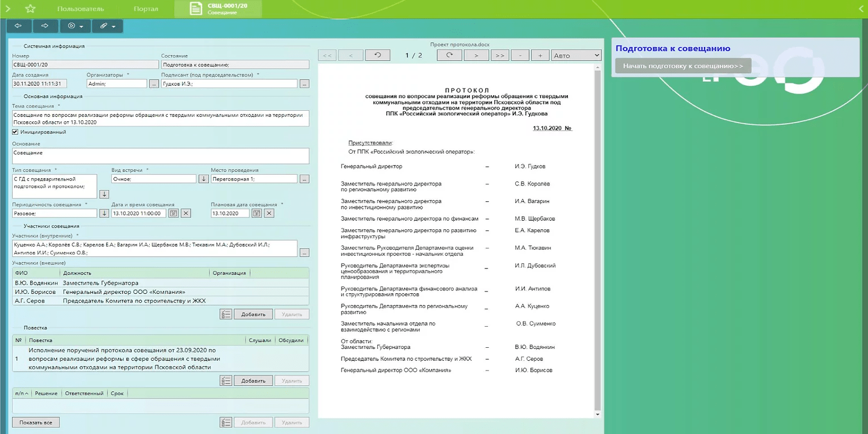Open the Авто zoom dropdown
Viewport: 868px width, 434px height.
(576, 55)
